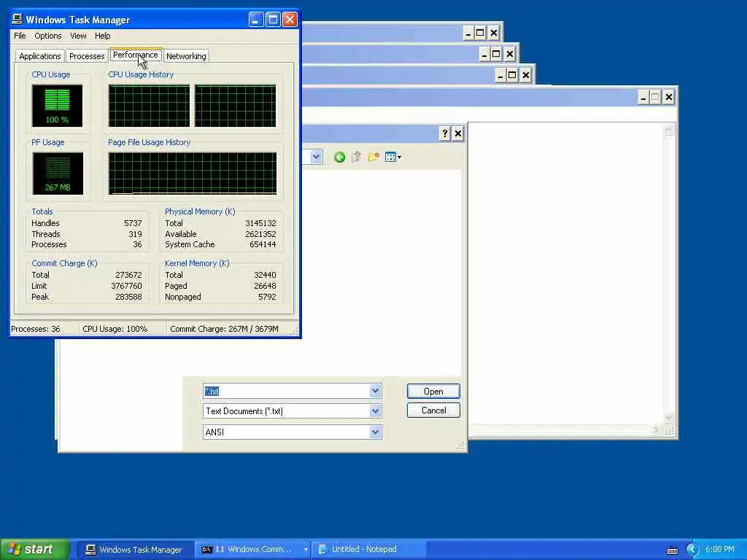Open Options menu in Task Manager
The width and height of the screenshot is (747, 560).
47,36
